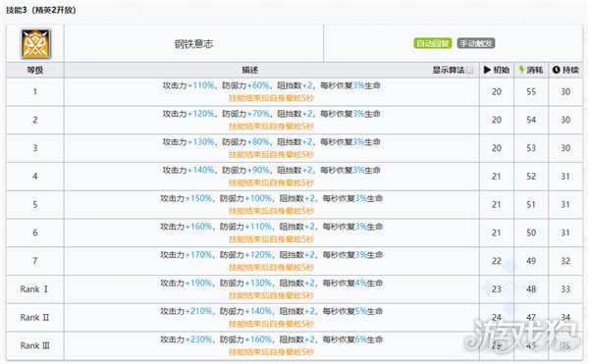Click the clock icon in 持续 header

tap(557, 70)
